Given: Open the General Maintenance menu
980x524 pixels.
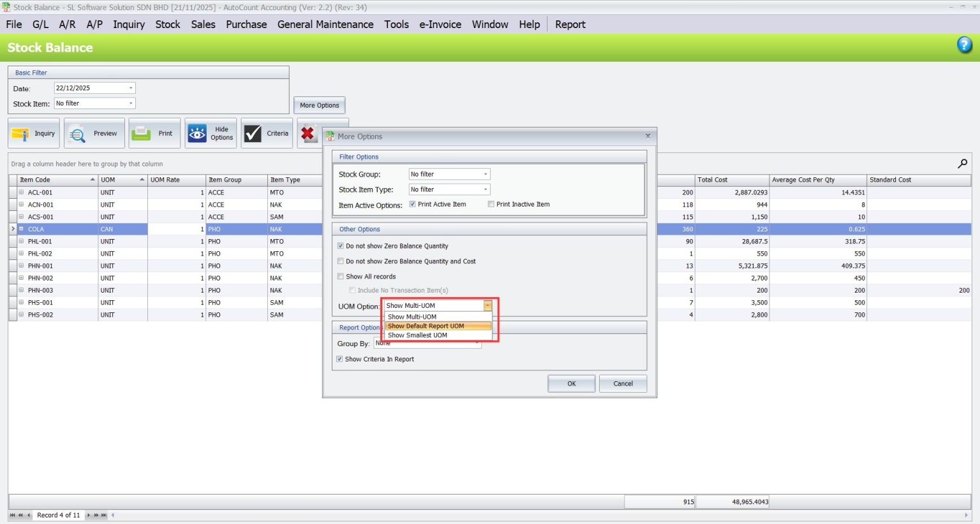Looking at the screenshot, I should click(325, 24).
